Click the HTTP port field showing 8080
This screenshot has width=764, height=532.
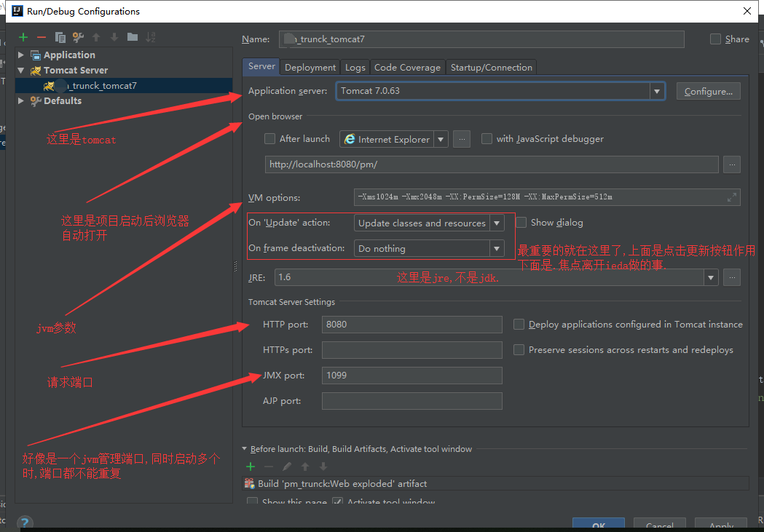pos(411,325)
